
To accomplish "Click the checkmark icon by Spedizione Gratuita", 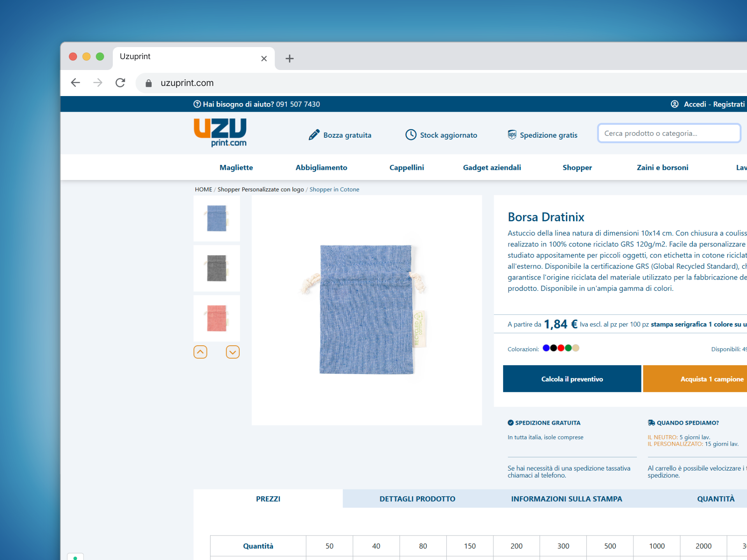I will [510, 423].
